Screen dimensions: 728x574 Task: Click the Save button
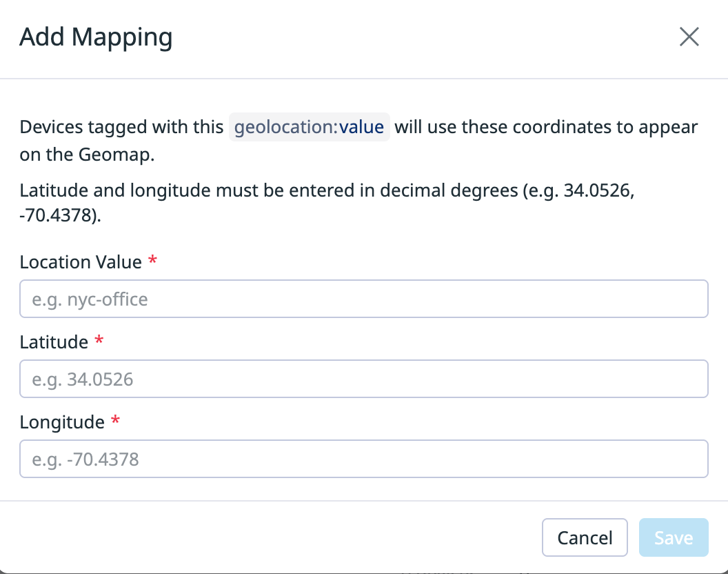(673, 537)
